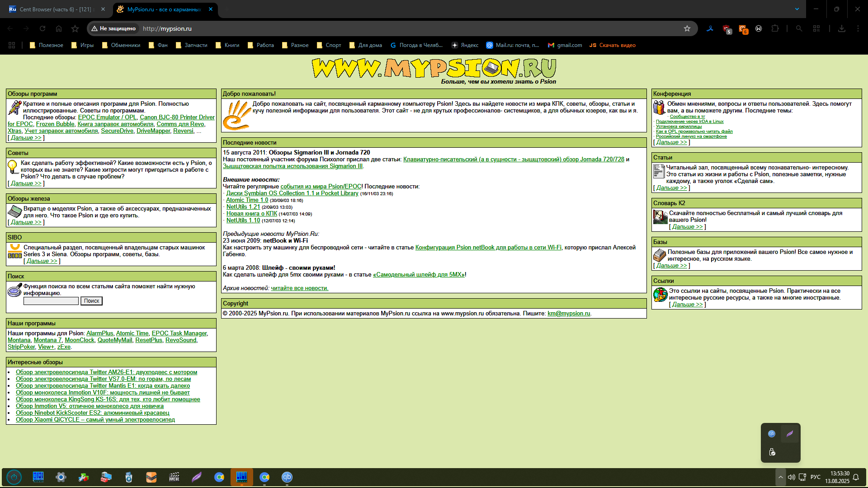The image size is (868, 488).
Task: Click the 'Не защищено' site security indicator
Action: [x=113, y=28]
